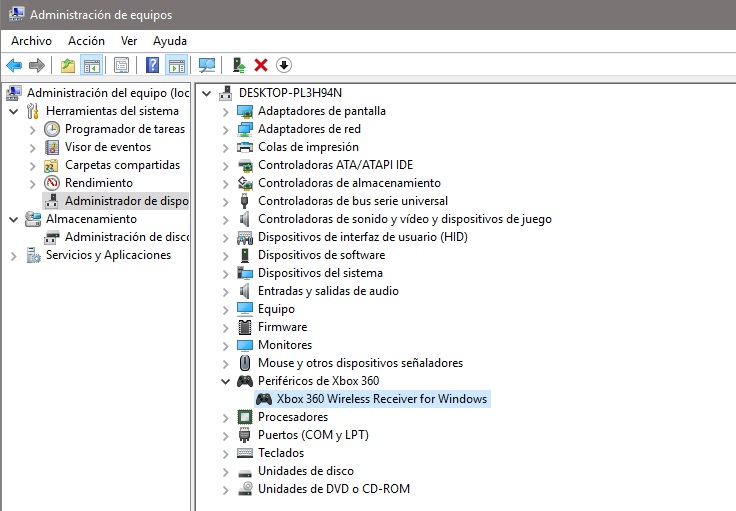The width and height of the screenshot is (736, 511).
Task: Click the scan for hardware changes icon
Action: point(207,65)
